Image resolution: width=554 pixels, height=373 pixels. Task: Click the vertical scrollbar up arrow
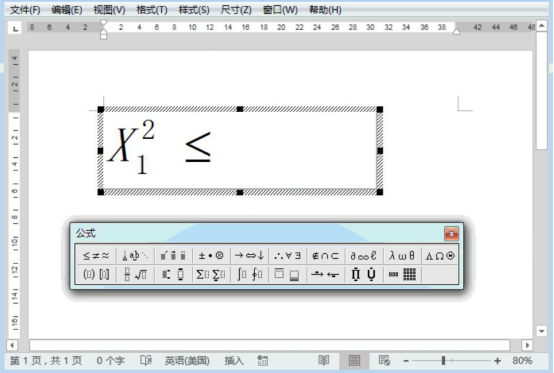tap(541, 26)
